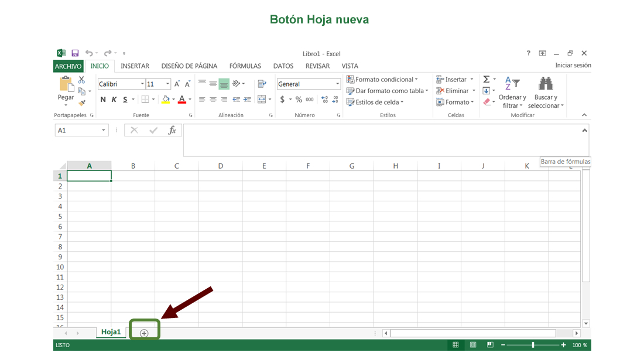Image resolution: width=644 pixels, height=356 pixels.
Task: Center text horizontally
Action: [x=213, y=100]
